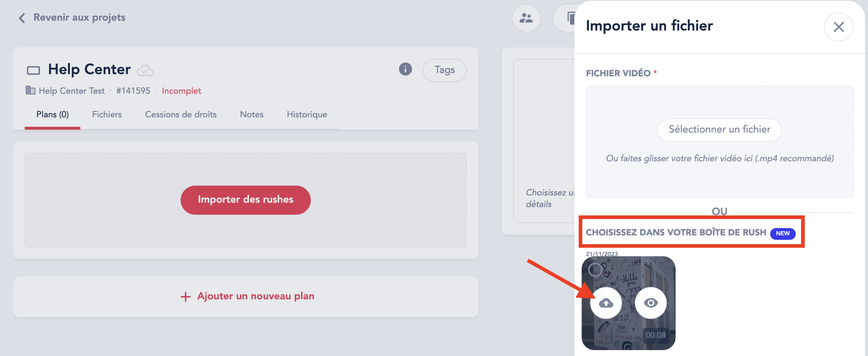Click Sélectionner un fichier button
The height and width of the screenshot is (356, 868).
click(x=719, y=130)
